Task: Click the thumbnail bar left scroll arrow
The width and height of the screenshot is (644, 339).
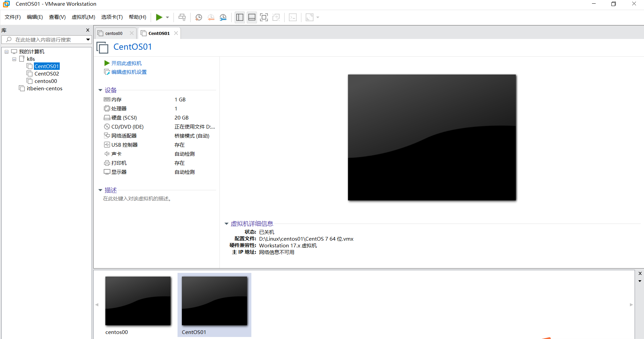Action: tap(97, 305)
